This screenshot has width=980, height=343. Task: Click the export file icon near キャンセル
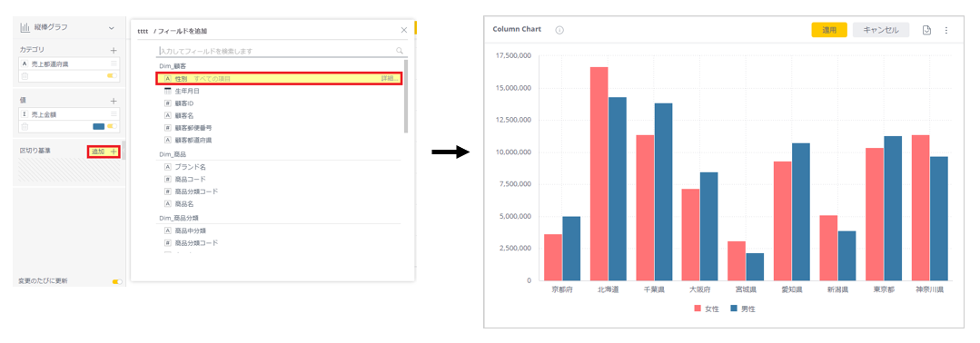pos(927,30)
